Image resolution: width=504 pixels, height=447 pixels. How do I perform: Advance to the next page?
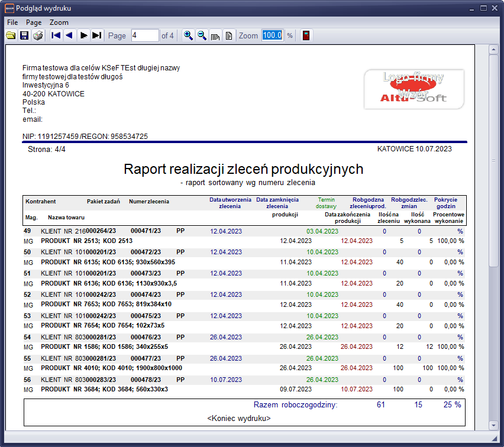(x=84, y=35)
